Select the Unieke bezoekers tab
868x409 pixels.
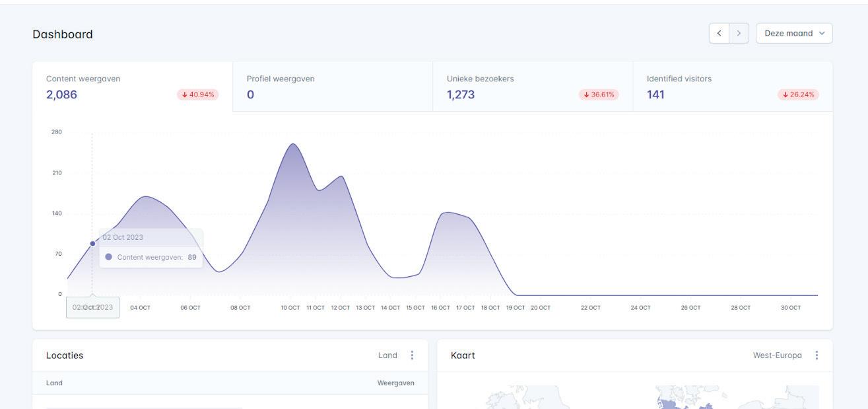(533, 87)
